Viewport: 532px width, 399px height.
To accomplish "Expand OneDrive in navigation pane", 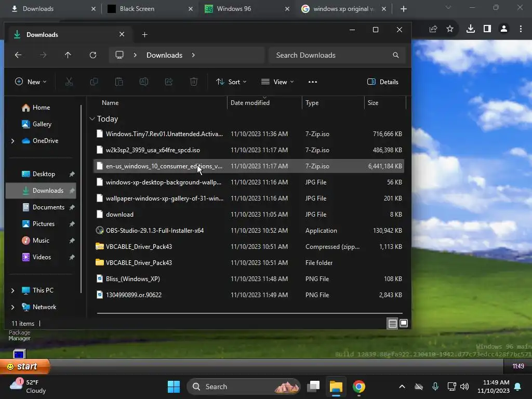I will coord(12,141).
